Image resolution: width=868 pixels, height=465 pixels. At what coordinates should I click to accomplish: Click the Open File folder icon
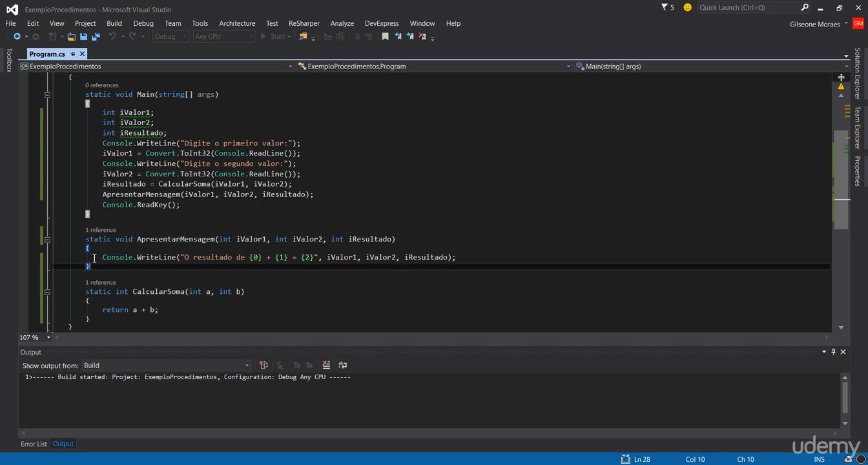tap(71, 37)
